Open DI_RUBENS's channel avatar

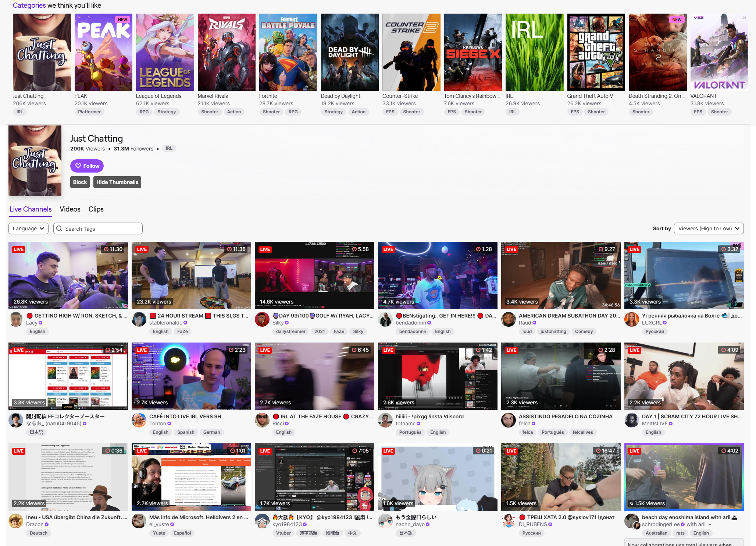tap(509, 521)
